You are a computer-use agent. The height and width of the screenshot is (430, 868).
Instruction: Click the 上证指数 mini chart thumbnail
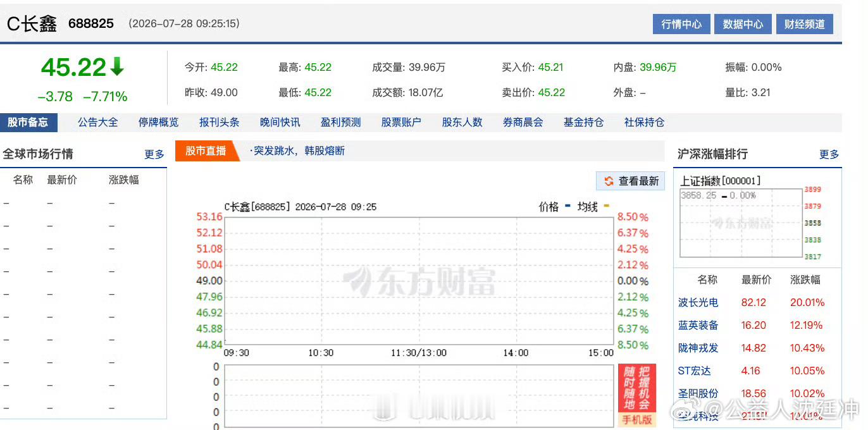tap(741, 223)
